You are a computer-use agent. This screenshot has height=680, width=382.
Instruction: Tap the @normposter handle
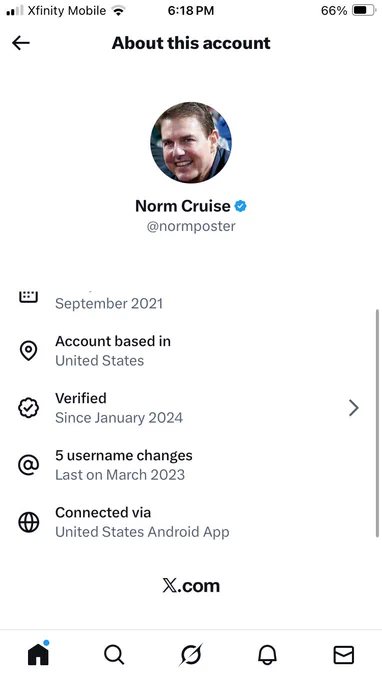(191, 226)
